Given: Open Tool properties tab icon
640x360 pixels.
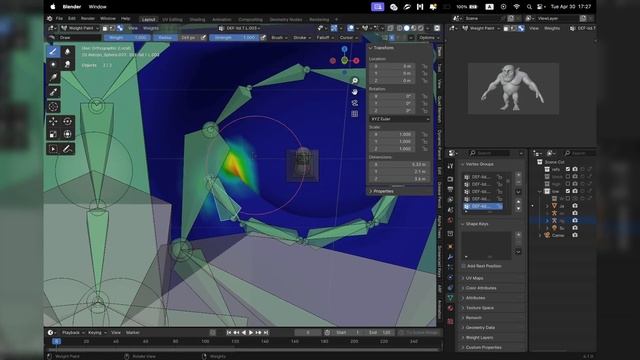Looking at the screenshot, I should [450, 166].
